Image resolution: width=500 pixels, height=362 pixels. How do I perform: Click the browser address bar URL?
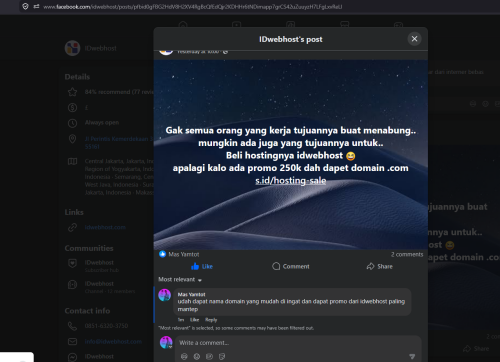point(193,7)
